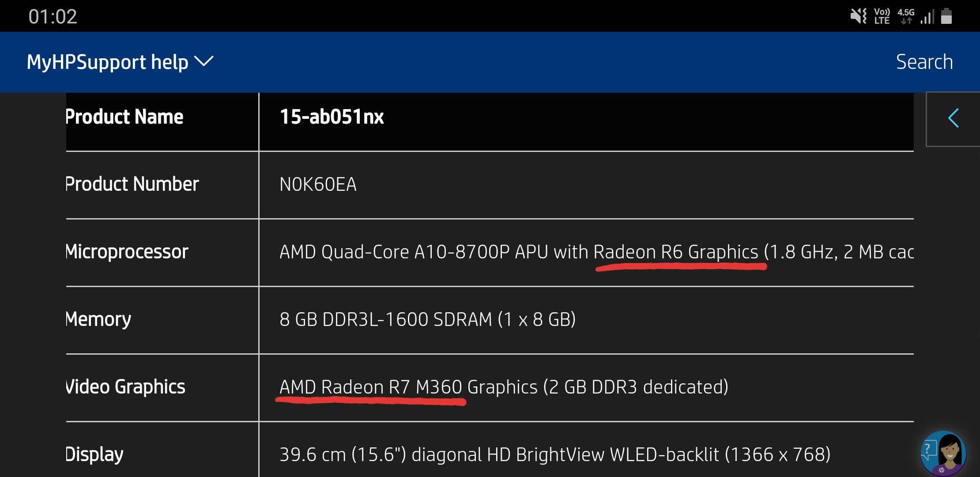
Task: Click the blue back chevron arrow
Action: (x=954, y=118)
